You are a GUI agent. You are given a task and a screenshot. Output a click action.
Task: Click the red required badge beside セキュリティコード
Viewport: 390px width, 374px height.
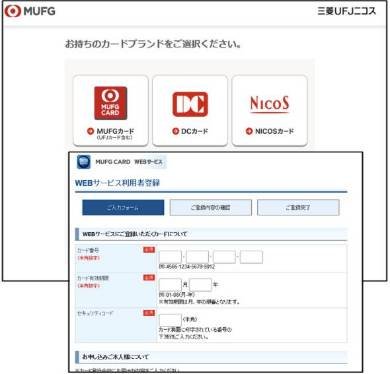pyautogui.click(x=149, y=313)
